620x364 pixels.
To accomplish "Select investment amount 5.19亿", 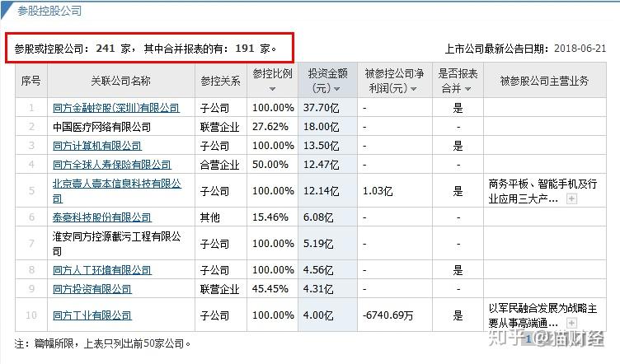I will [318, 244].
